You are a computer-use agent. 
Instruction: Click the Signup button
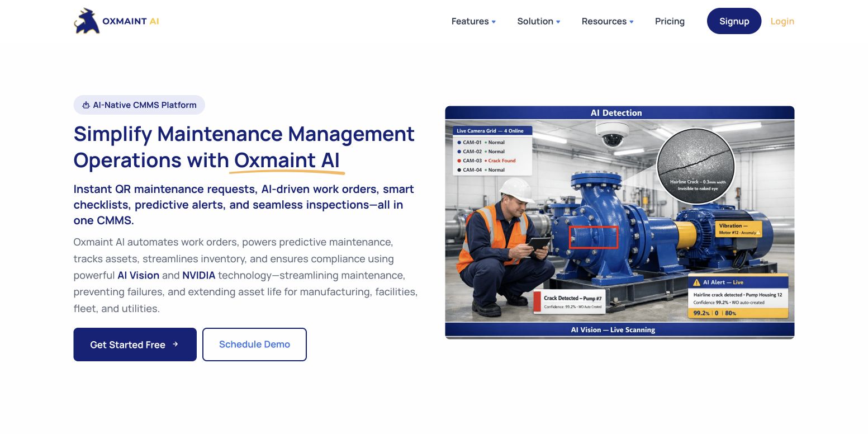click(x=734, y=21)
